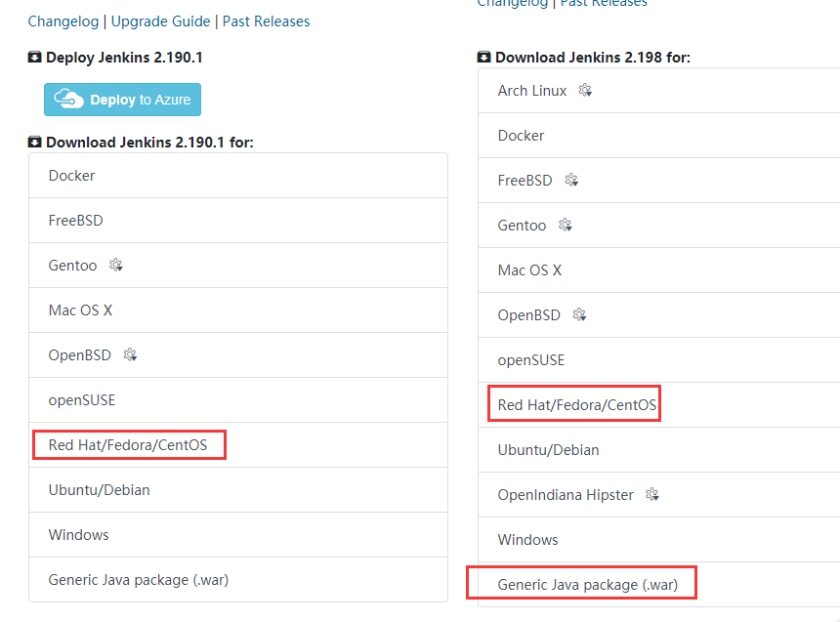Select Mac OS X under Jenkins 2.190.1 downloads

[x=238, y=311]
